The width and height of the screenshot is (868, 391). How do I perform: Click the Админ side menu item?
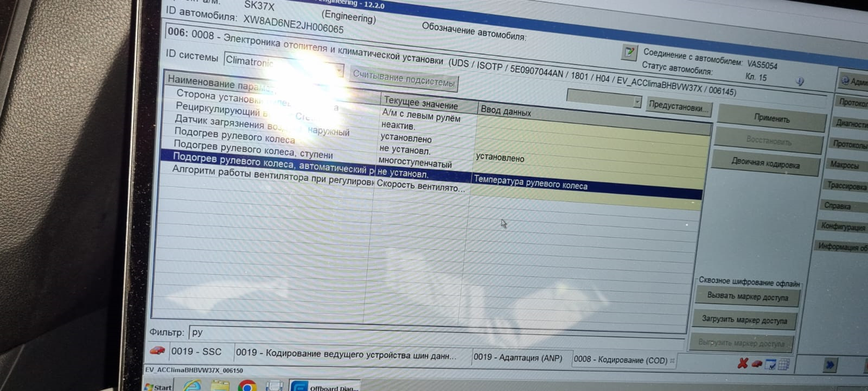click(853, 81)
